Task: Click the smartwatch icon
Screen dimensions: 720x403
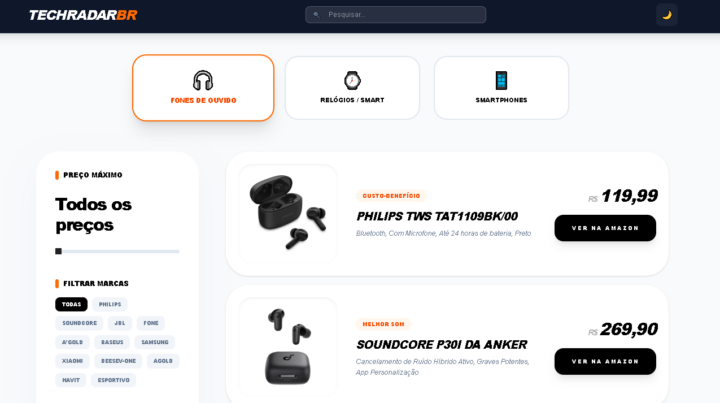Action: (352, 80)
